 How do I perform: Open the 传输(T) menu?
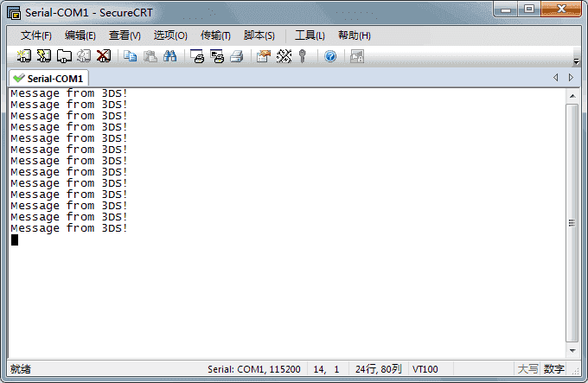tap(215, 35)
